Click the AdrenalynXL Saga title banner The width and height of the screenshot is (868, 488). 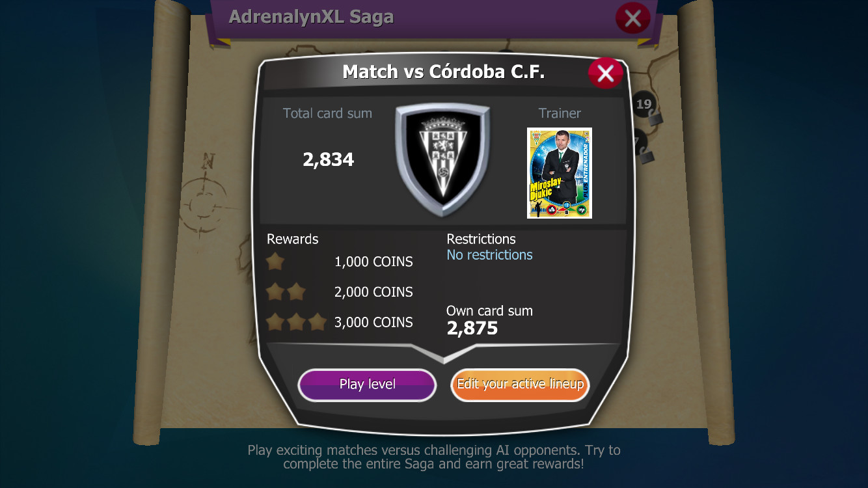coord(311,17)
